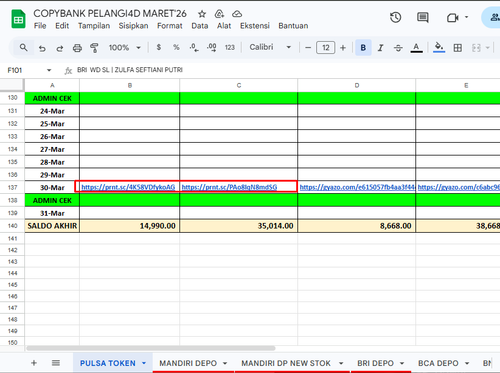
Task: Decrease font size minus button
Action: pos(308,48)
